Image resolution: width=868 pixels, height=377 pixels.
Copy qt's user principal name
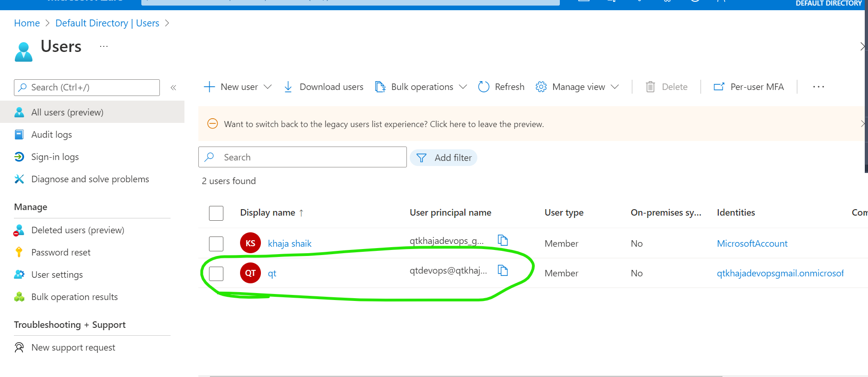coord(503,270)
